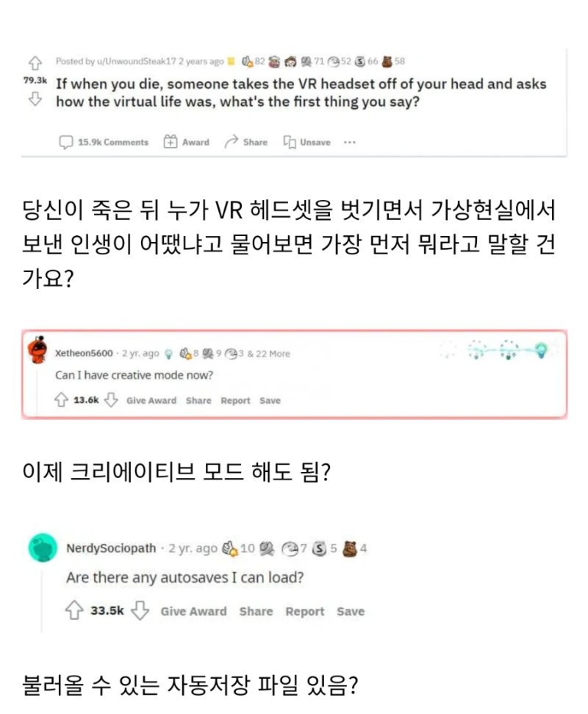Upvote NerdySociopath's autosaves comment
The height and width of the screenshot is (714, 588).
[74, 610]
